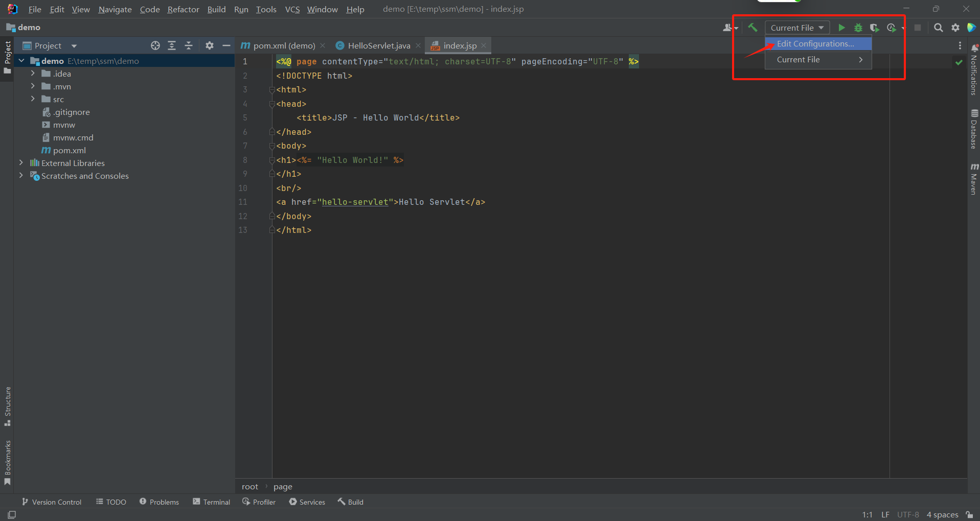Fold the head tag at line 4
The height and width of the screenshot is (521, 980).
coord(272,104)
